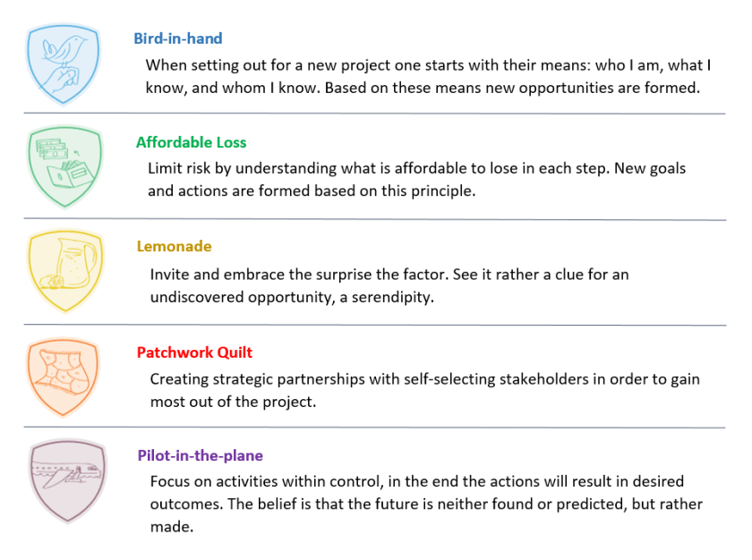The width and height of the screenshot is (752, 560).
Task: Select the yellow Lemonade heading
Action: (174, 247)
